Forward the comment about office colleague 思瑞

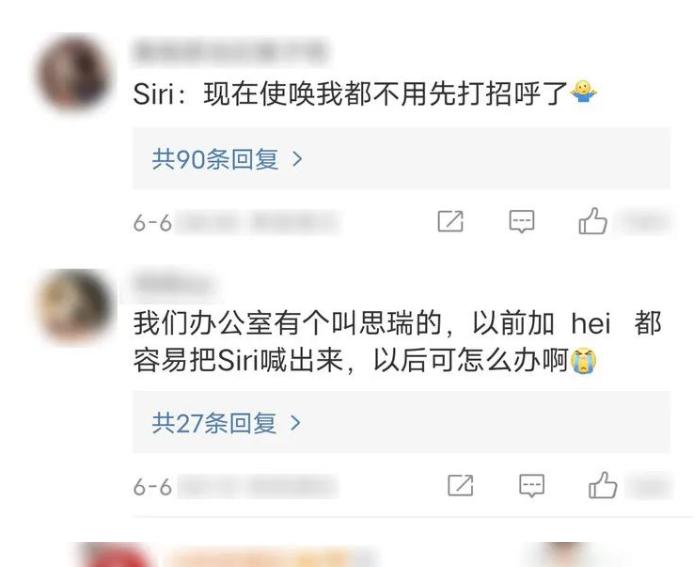(x=460, y=485)
